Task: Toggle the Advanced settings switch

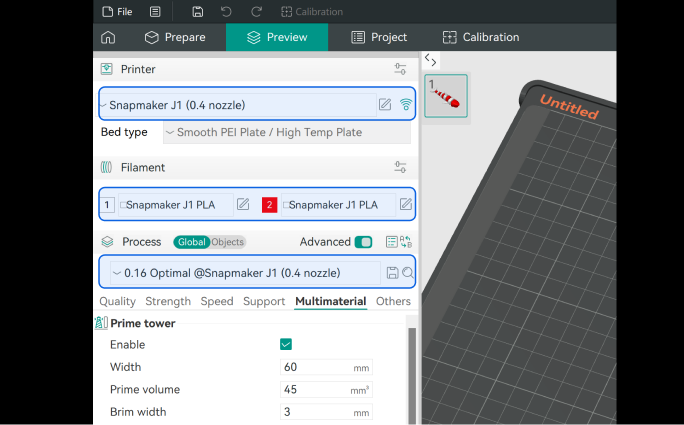Action: tap(363, 242)
